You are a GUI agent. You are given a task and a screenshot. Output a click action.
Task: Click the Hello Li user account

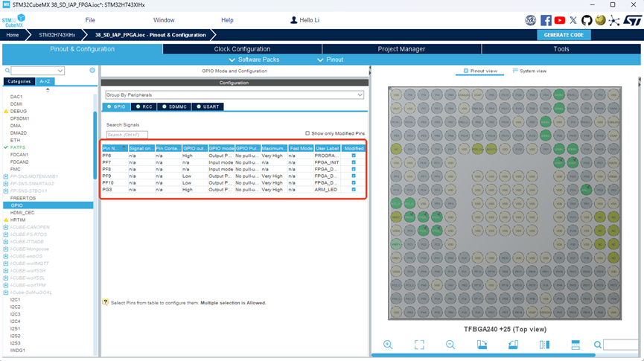tap(305, 20)
